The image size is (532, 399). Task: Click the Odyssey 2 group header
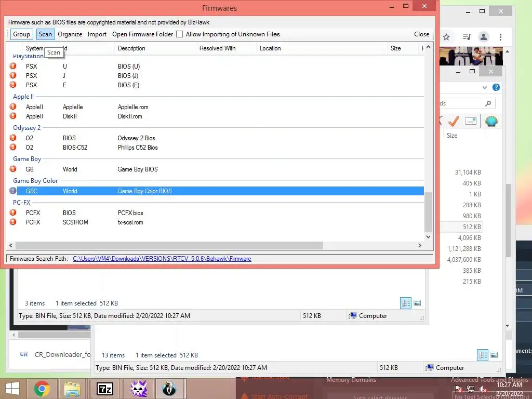[x=26, y=128]
